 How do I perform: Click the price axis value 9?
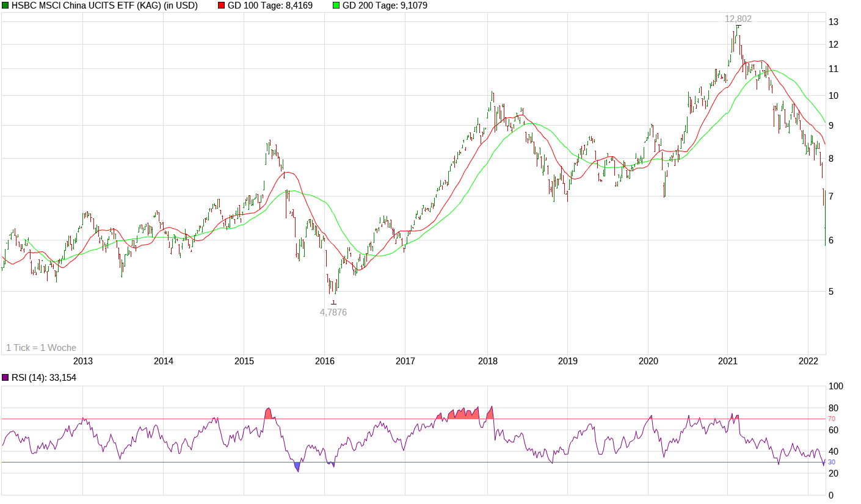tap(830, 126)
